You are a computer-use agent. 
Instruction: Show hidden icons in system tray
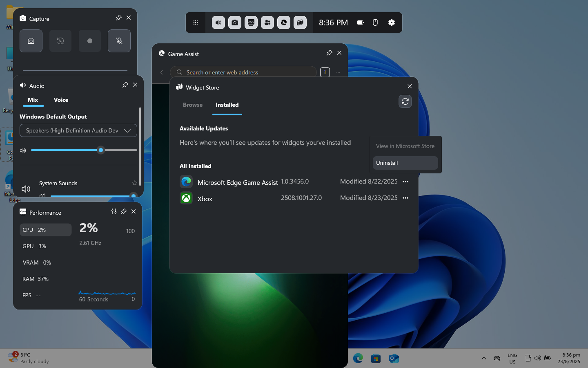[484, 358]
